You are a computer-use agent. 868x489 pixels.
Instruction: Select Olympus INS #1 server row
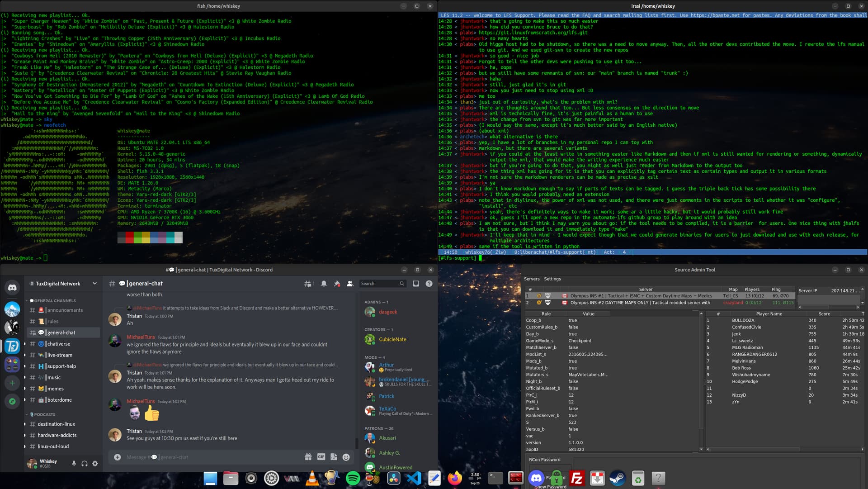pyautogui.click(x=660, y=296)
